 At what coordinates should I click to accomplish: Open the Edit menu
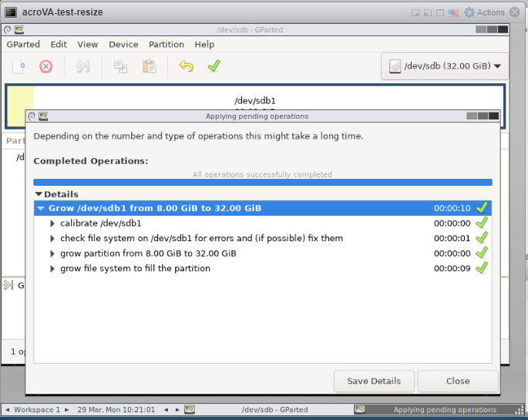click(x=59, y=45)
